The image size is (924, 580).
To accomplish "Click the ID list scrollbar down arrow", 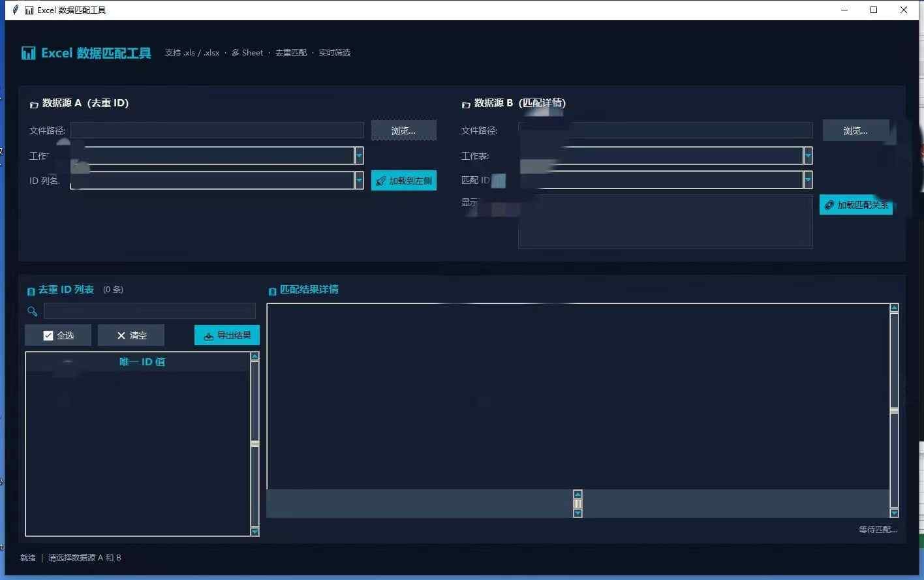I will 254,532.
